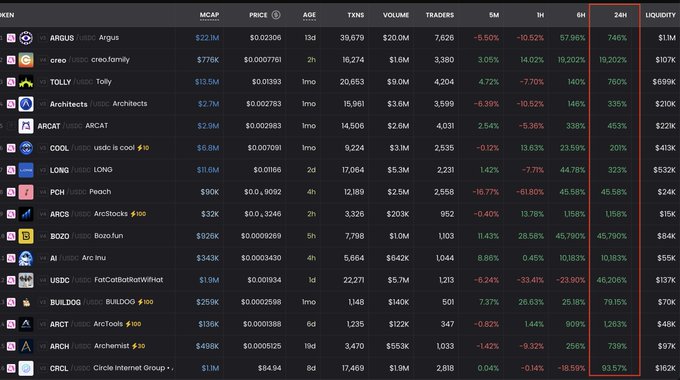Sort table by PRICE column header
Screen dimensions: 680x380
[258, 15]
